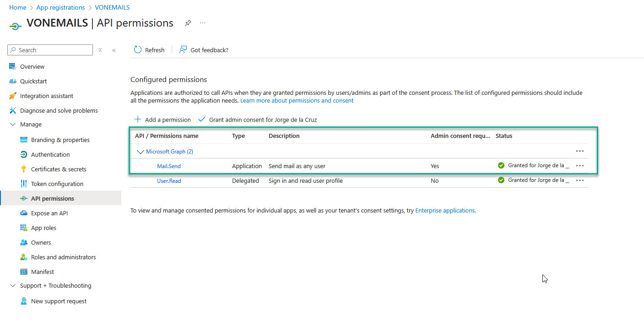Viewport: 644px width, 328px height.
Task: Click the Diagnose and solve problems wrench icon
Action: (x=12, y=110)
